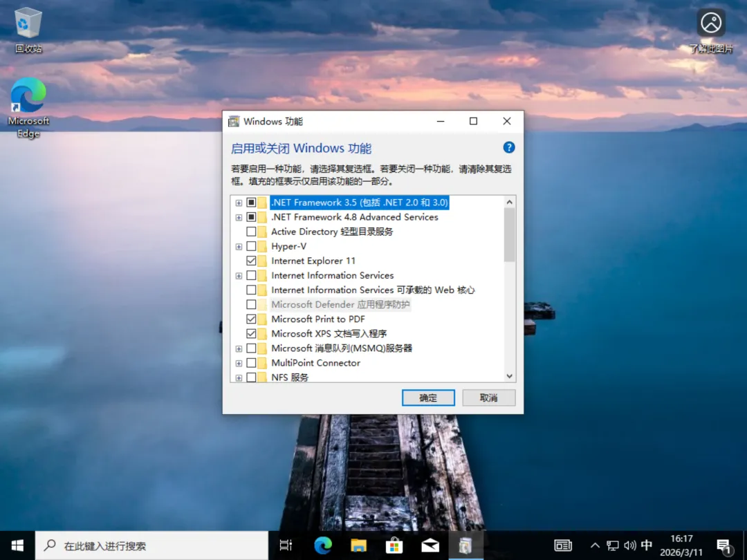Image resolution: width=747 pixels, height=560 pixels.
Task: Open File Explorer from taskbar
Action: [358, 545]
